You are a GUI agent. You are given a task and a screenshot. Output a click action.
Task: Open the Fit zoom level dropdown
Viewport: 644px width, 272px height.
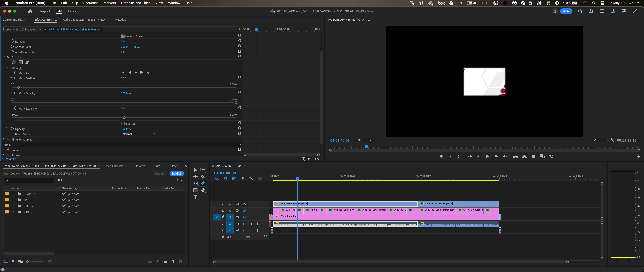click(x=364, y=140)
